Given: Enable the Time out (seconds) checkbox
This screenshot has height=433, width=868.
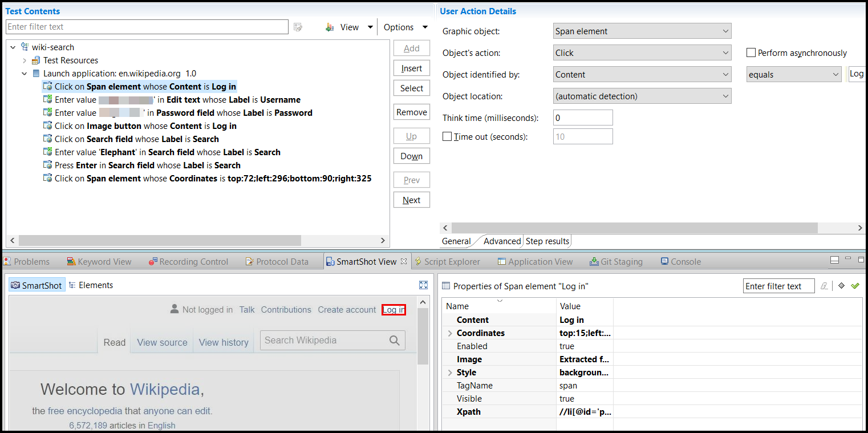Looking at the screenshot, I should coord(448,136).
